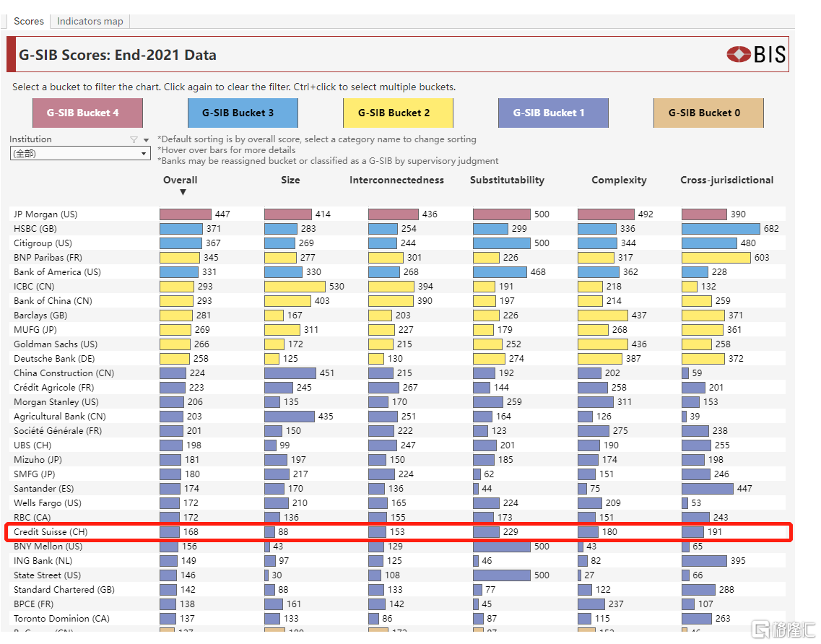
Task: Click Deutsche Bank complexity bar 387
Action: pos(600,359)
